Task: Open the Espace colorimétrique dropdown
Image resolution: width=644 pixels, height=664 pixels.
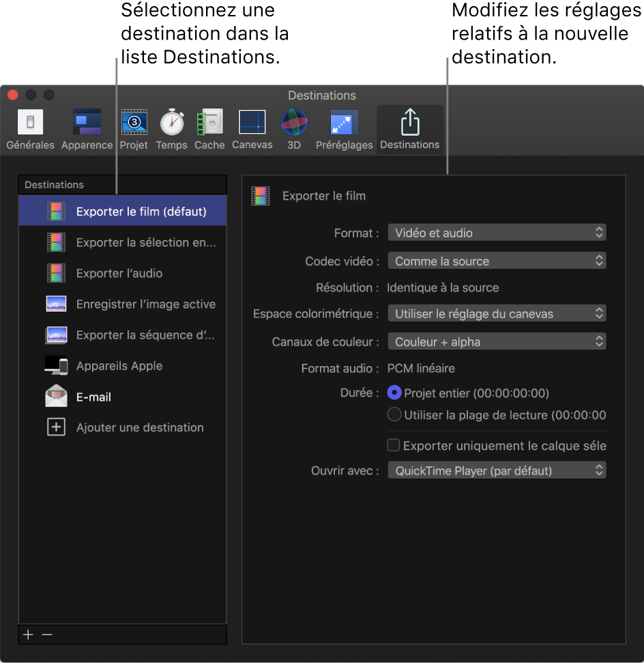Action: tap(497, 313)
